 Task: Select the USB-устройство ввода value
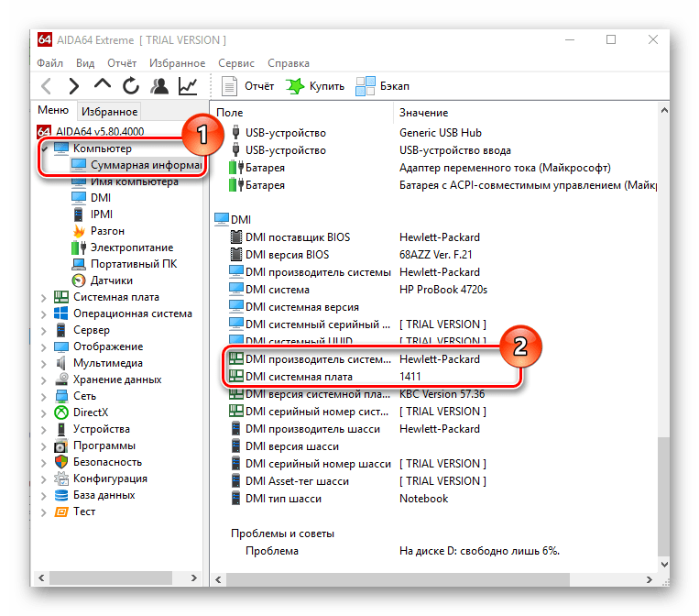pos(455,150)
